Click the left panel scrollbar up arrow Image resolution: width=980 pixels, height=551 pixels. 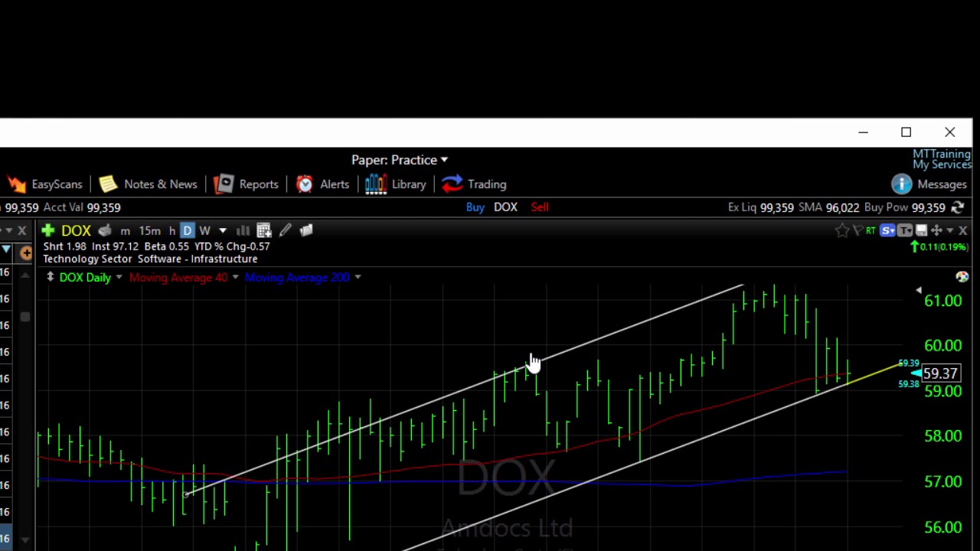pyautogui.click(x=25, y=275)
